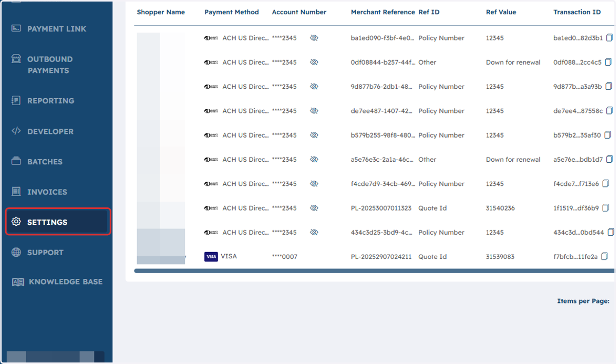
Task: Click 'Down for renewal' in the 0df08844 row
Action: (x=513, y=62)
